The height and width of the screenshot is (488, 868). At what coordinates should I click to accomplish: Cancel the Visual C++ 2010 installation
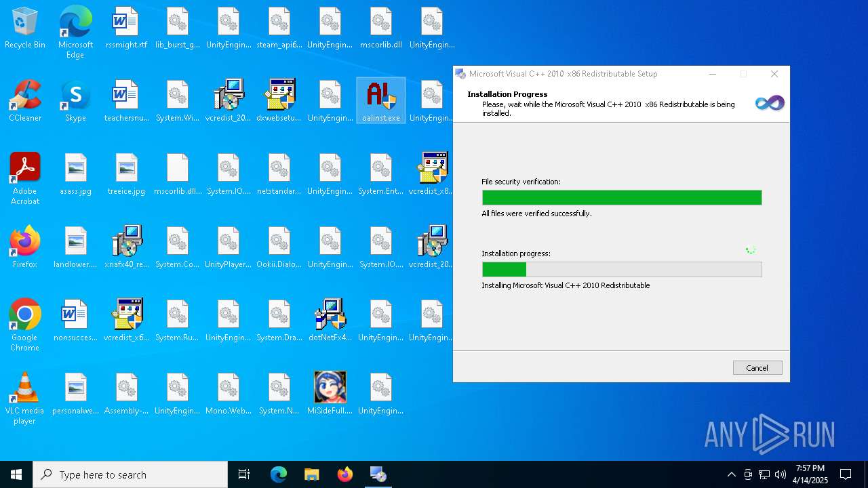coord(757,367)
